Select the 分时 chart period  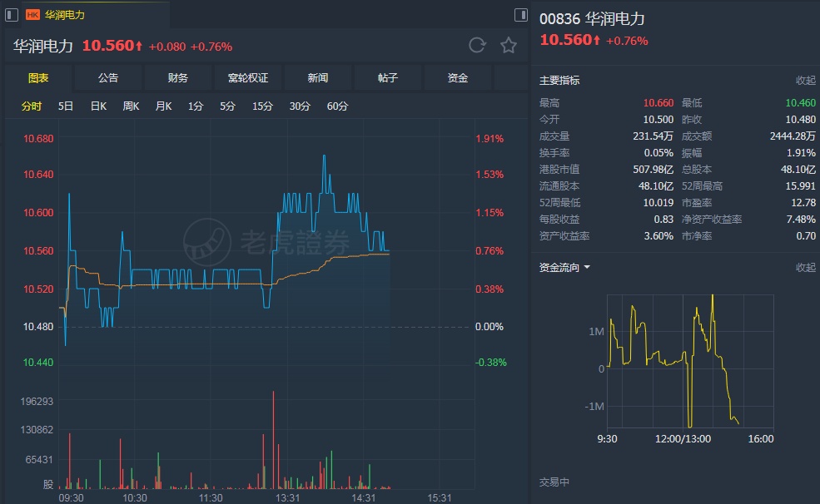pos(32,106)
